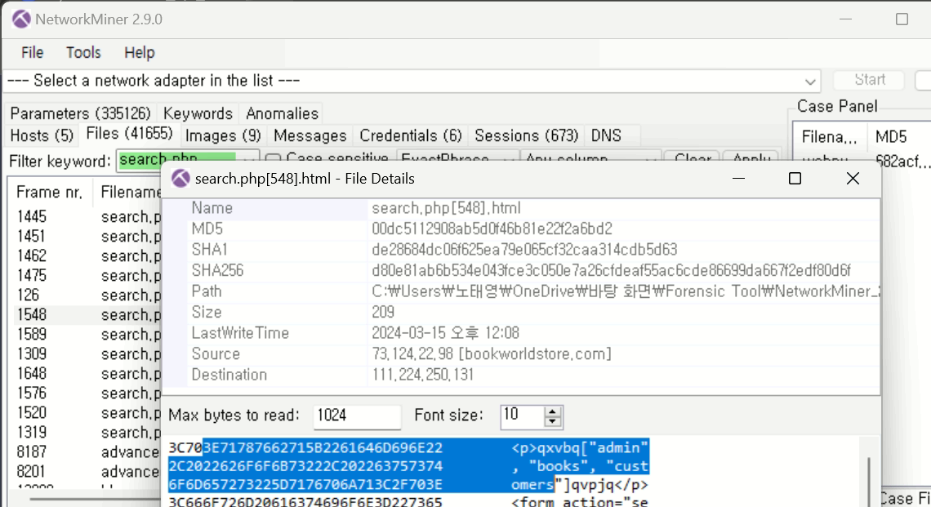Open the Messages tab
Image resolution: width=931 pixels, height=507 pixels.
310,135
